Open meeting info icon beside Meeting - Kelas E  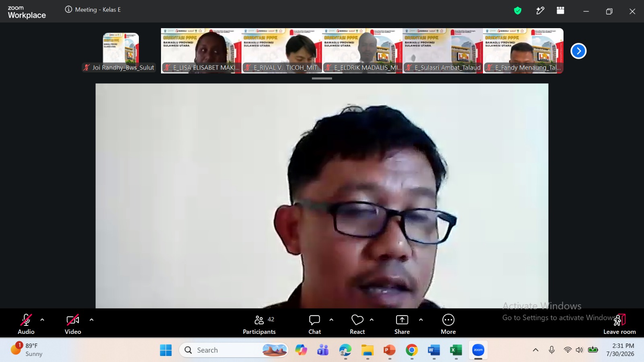tap(69, 9)
